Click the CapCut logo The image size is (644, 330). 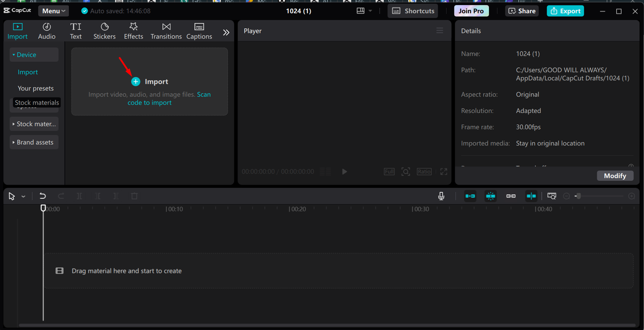point(18,11)
